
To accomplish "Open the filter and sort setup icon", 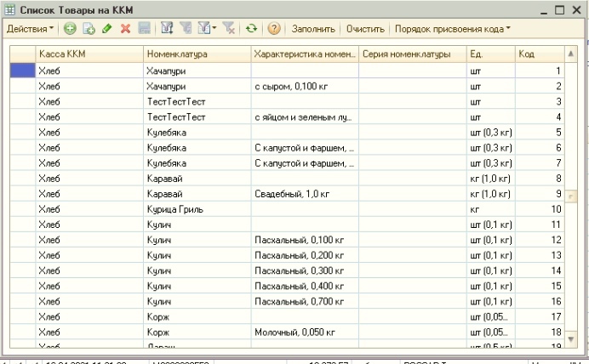I will 165,29.
